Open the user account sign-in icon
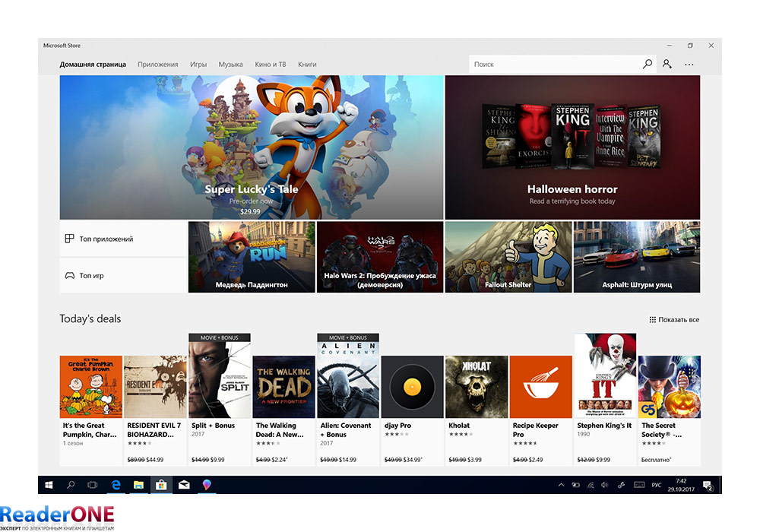 coord(667,65)
